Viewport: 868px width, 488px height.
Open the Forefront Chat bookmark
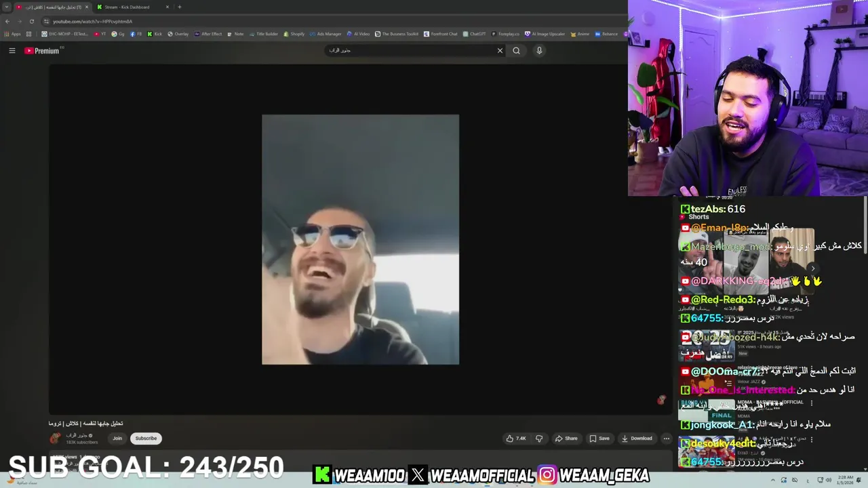pyautogui.click(x=441, y=34)
